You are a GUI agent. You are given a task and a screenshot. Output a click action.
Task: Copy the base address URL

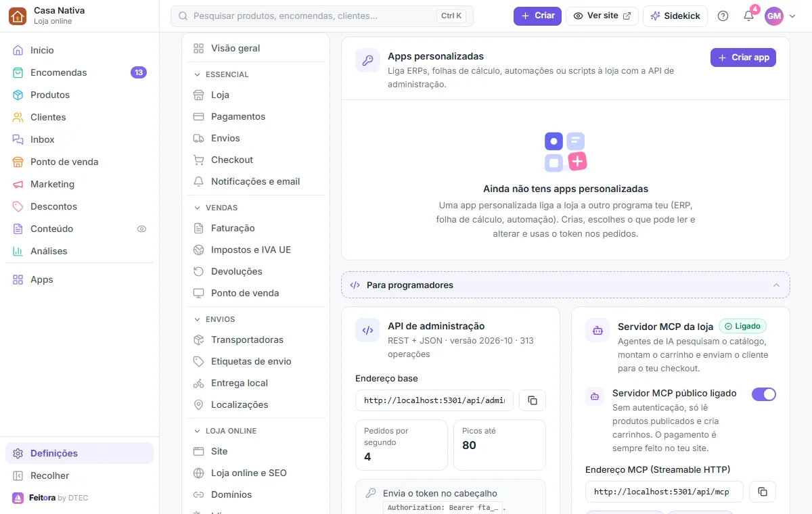(533, 400)
